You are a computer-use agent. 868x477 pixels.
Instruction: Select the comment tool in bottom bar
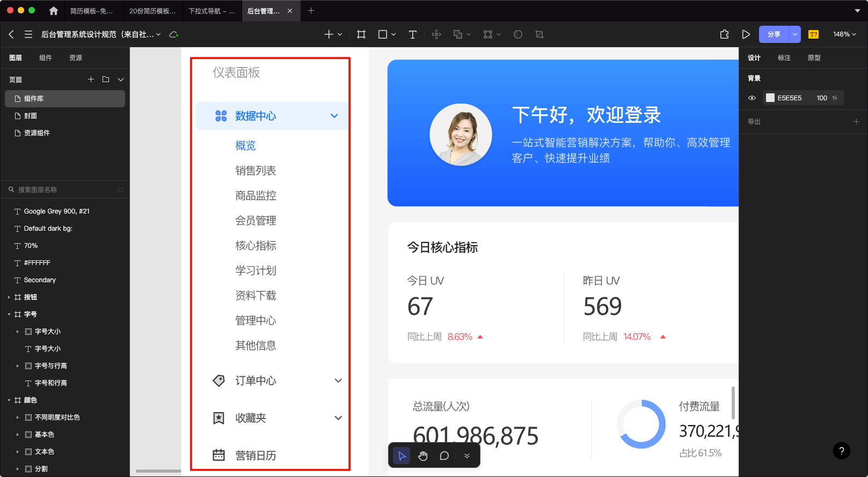pos(444,456)
